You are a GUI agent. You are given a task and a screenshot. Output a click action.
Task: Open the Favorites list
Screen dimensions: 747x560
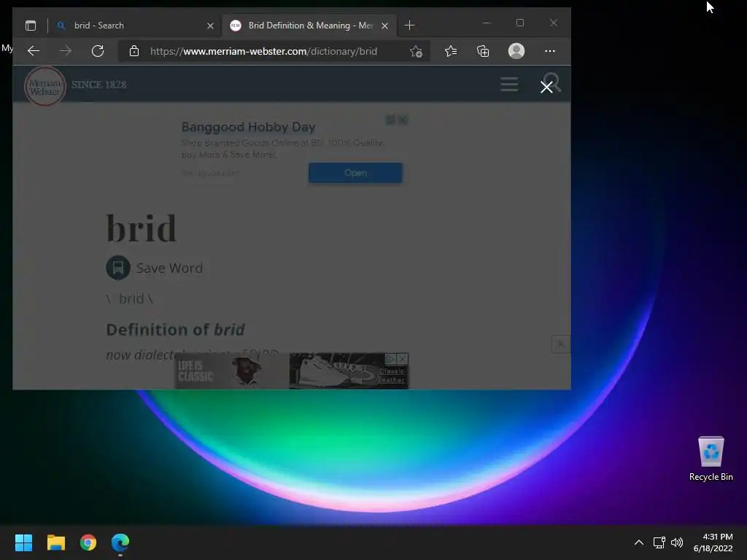(451, 51)
